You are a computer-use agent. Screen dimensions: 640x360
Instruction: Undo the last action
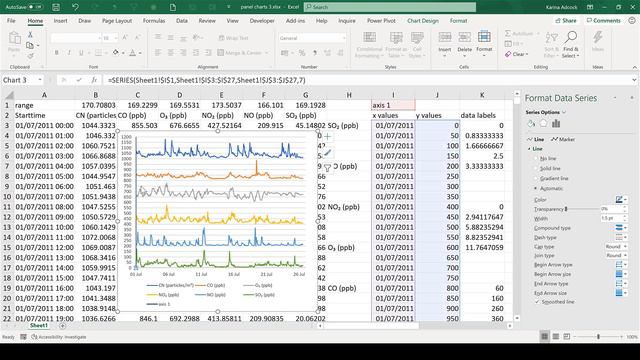click(x=75, y=7)
